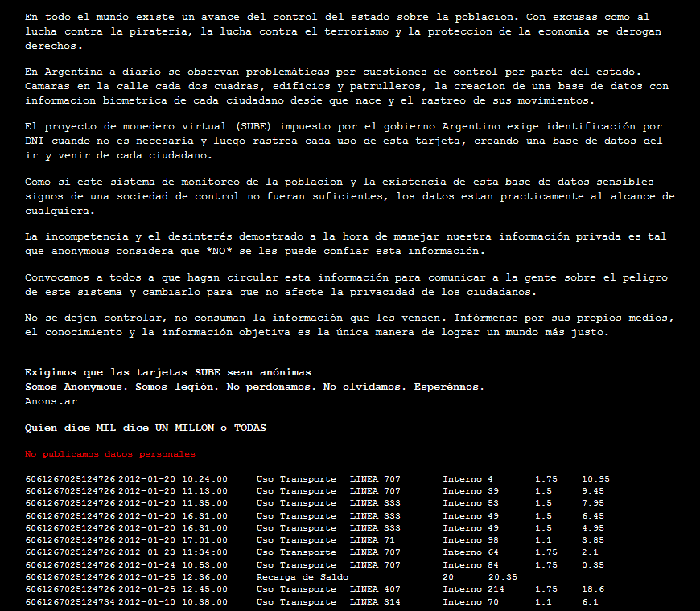Viewport: 700px width, 611px height.
Task: Click the balance value 10.95
Action: 595,479
